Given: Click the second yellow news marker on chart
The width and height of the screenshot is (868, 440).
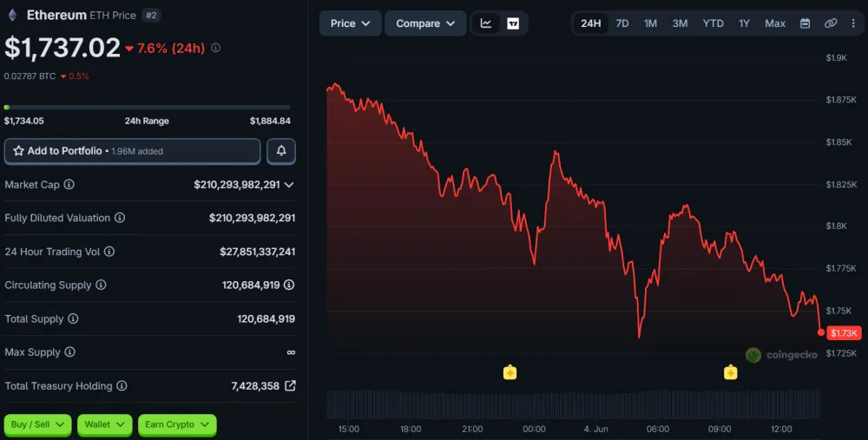Looking at the screenshot, I should [730, 372].
